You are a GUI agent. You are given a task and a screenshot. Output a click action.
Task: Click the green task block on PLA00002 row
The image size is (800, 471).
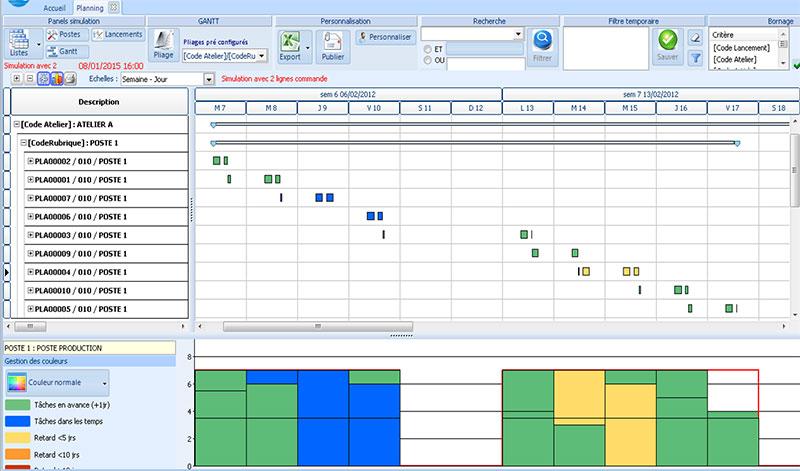(x=216, y=161)
